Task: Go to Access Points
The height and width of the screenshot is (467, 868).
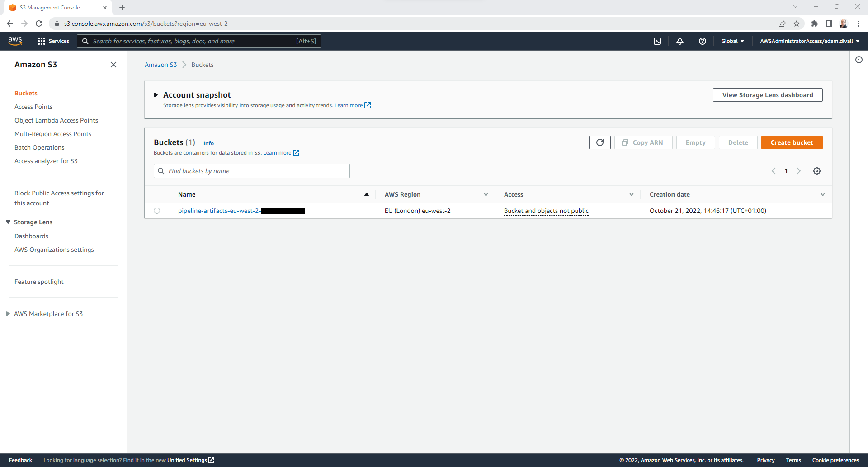Action: [x=33, y=107]
